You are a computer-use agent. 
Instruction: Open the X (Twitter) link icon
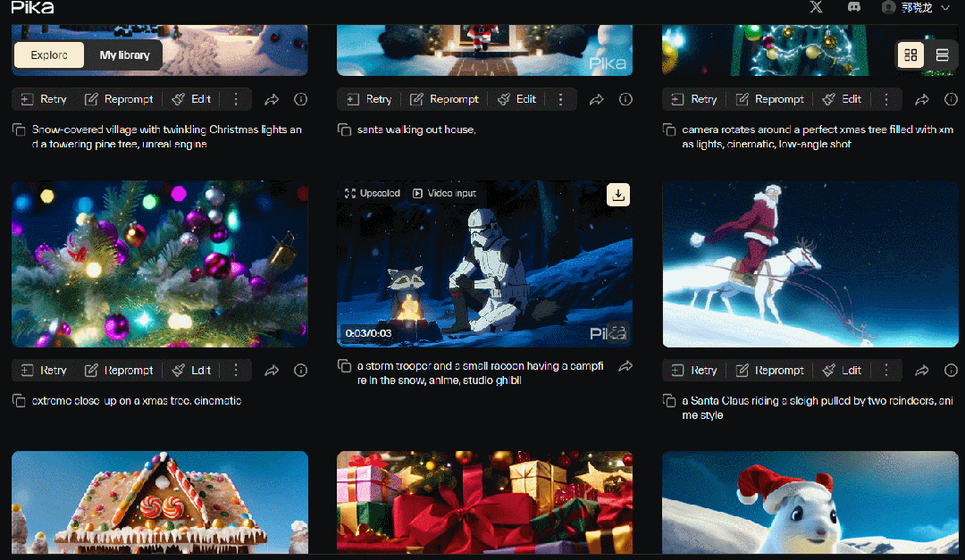click(x=816, y=7)
